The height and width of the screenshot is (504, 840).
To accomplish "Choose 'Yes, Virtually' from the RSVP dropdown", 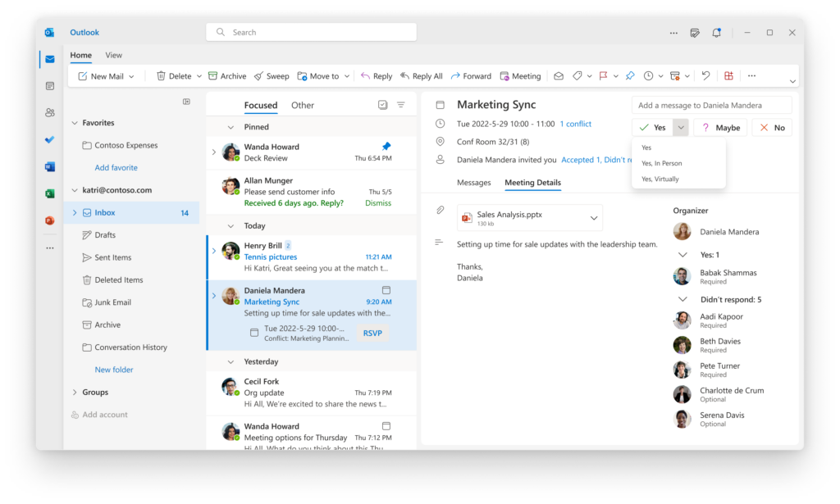I will coord(660,178).
